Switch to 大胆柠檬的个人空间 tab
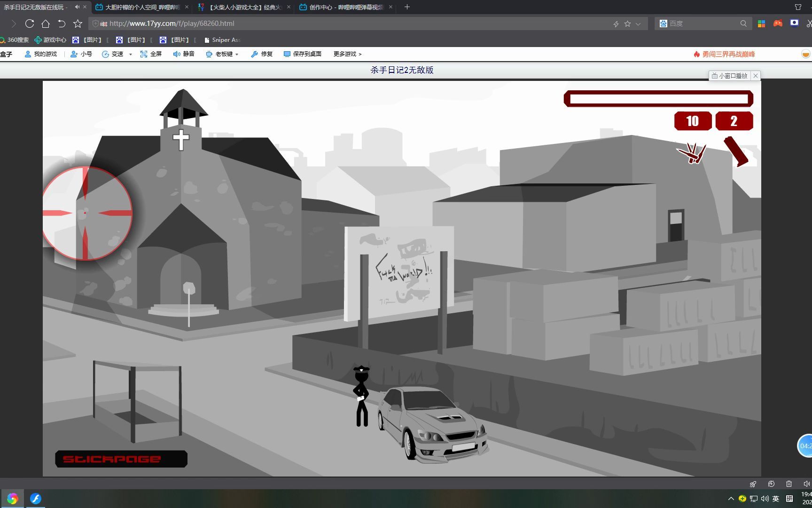Image resolution: width=812 pixels, height=508 pixels. pyautogui.click(x=141, y=7)
